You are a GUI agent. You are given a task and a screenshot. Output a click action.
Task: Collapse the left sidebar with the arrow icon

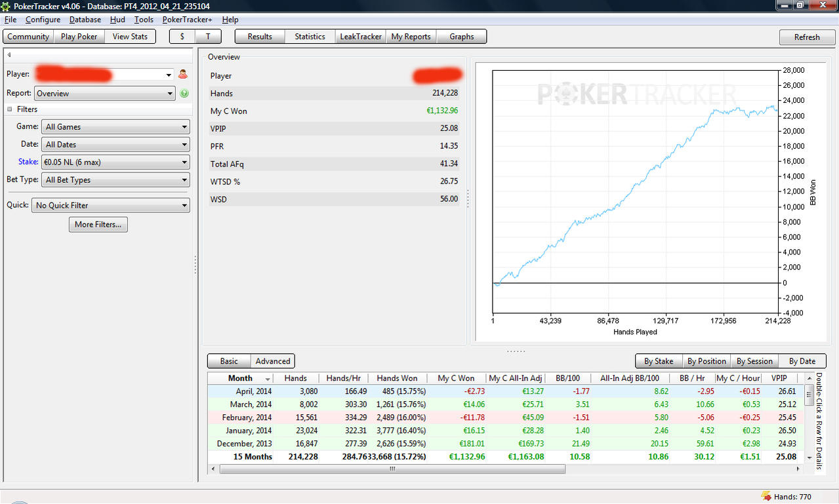[9, 55]
